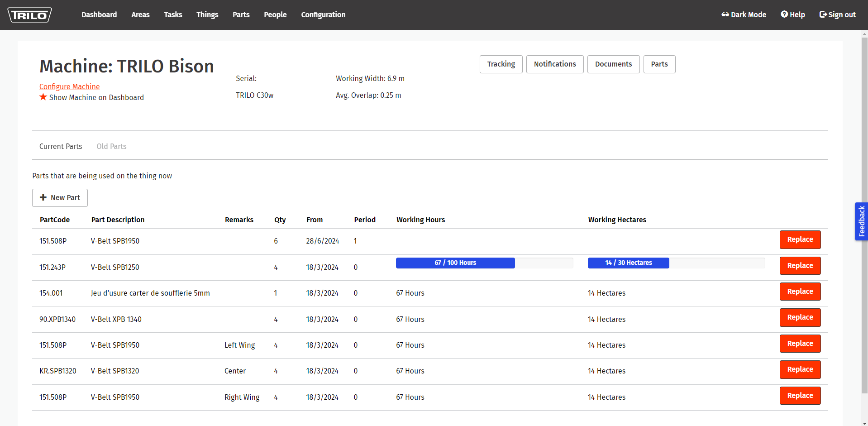Viewport: 868px width, 426px height.
Task: Click the 67 / 100 Hours progress bar
Action: point(455,263)
